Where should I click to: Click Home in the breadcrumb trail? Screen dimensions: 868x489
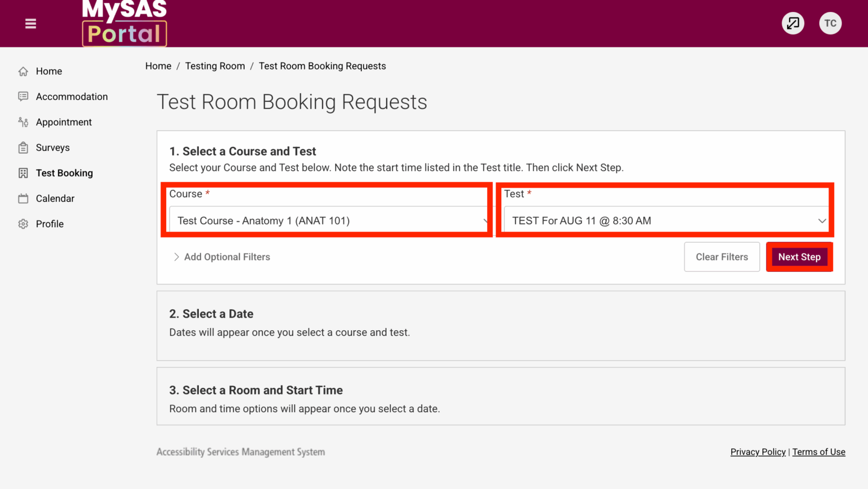coord(158,66)
